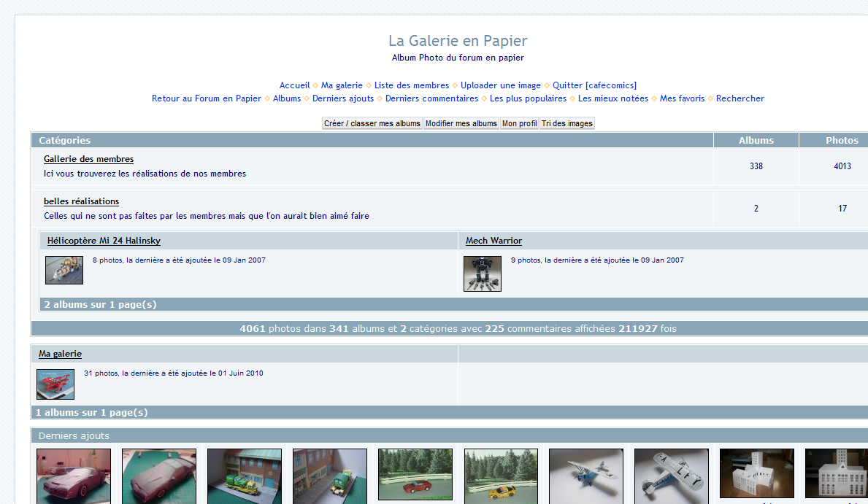Click the Tri des images button
The image size is (868, 504).
click(x=567, y=123)
